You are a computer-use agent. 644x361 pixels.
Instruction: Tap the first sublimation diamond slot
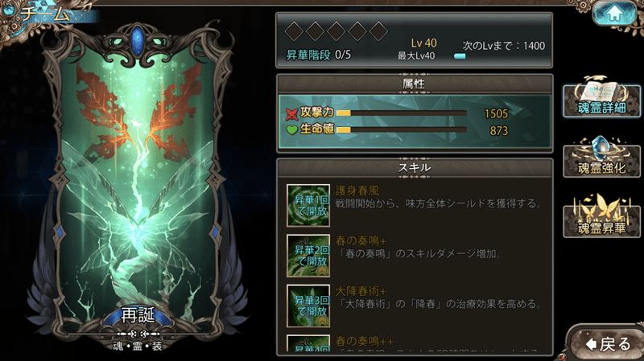click(294, 31)
